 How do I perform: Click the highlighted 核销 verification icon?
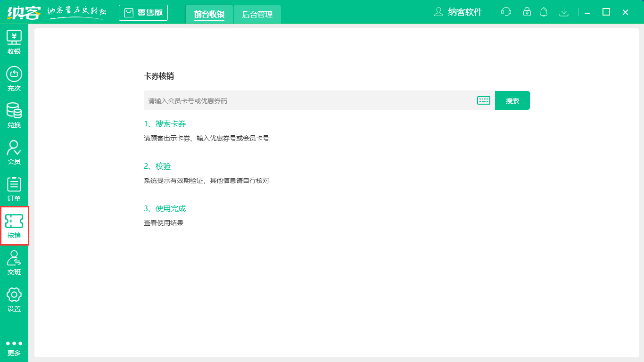14,225
